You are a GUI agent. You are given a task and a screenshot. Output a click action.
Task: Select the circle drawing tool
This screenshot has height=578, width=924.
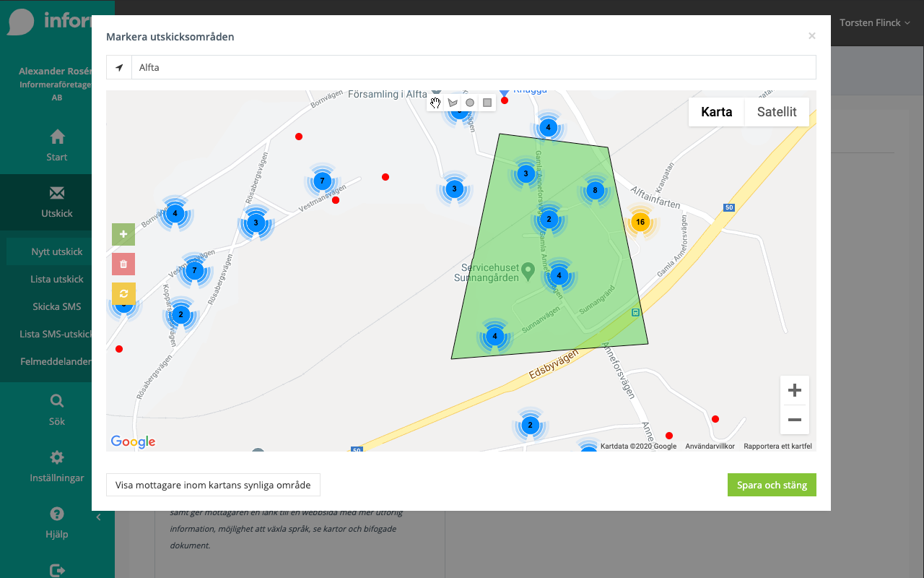[x=470, y=103]
